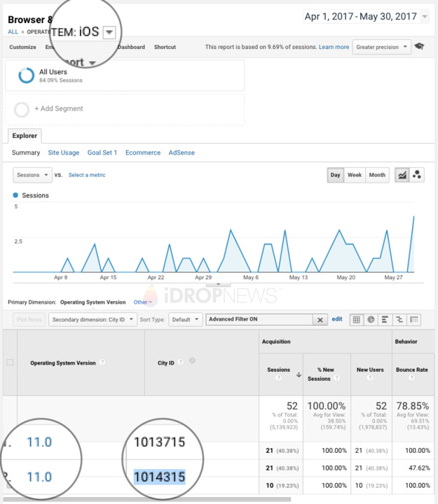Open help for % New Sessions column

coord(337,378)
